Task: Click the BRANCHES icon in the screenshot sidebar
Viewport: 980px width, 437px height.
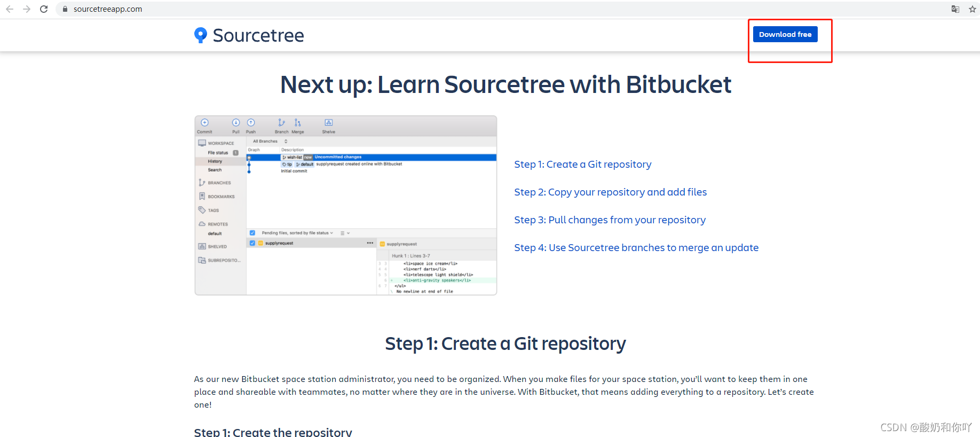Action: 202,183
